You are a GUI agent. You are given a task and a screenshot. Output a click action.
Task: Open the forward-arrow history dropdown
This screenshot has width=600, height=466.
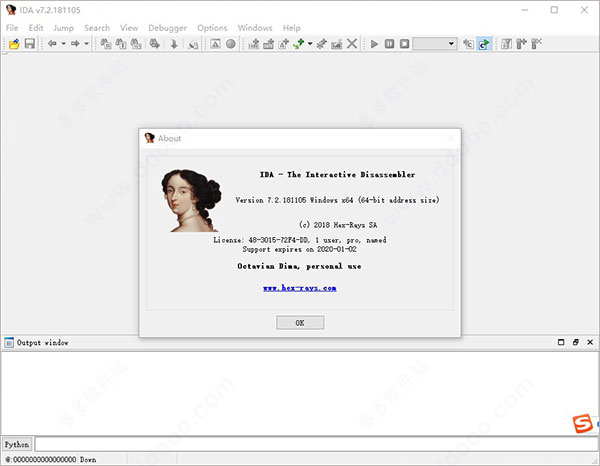click(86, 44)
